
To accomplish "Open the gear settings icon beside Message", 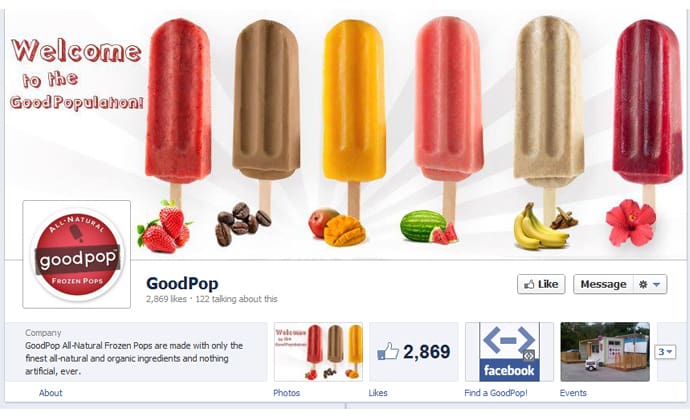I will [643, 284].
